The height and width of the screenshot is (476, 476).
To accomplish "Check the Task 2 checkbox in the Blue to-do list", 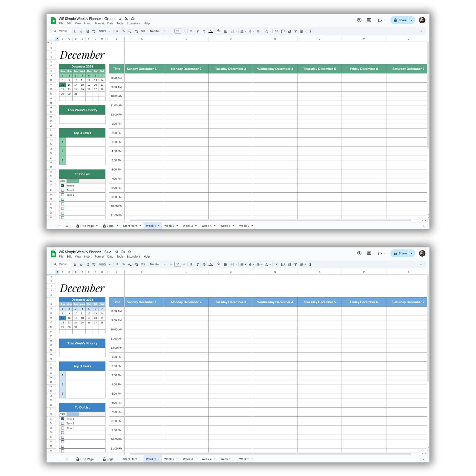I will [63, 423].
